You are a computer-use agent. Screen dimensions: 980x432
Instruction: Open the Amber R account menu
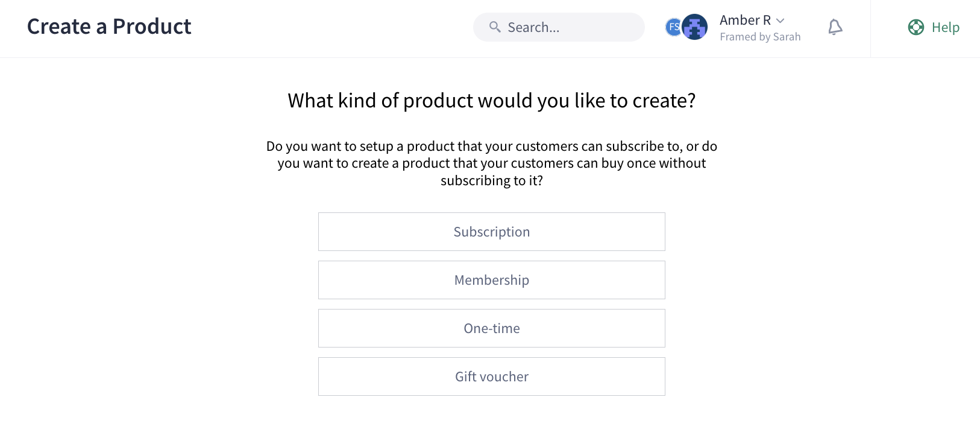(x=746, y=21)
